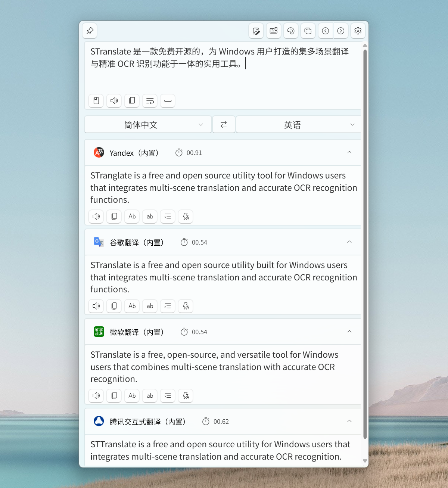The height and width of the screenshot is (488, 448).
Task: Go to previous history entry
Action: coord(326,31)
